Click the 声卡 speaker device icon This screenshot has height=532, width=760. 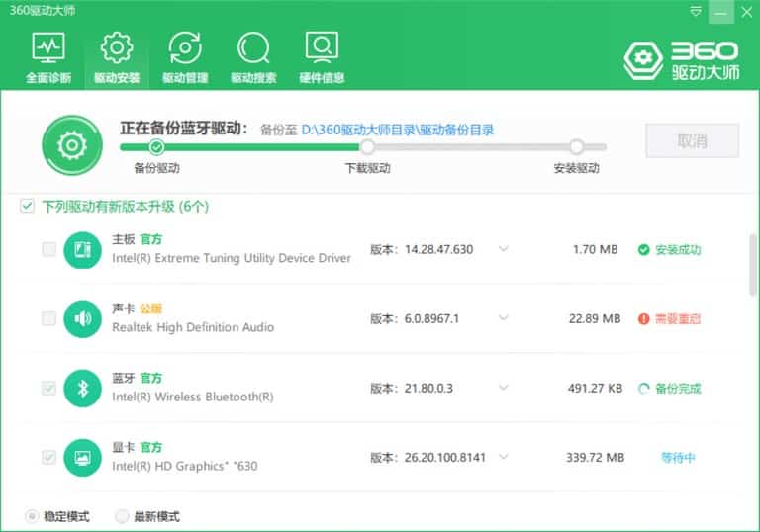pyautogui.click(x=82, y=319)
